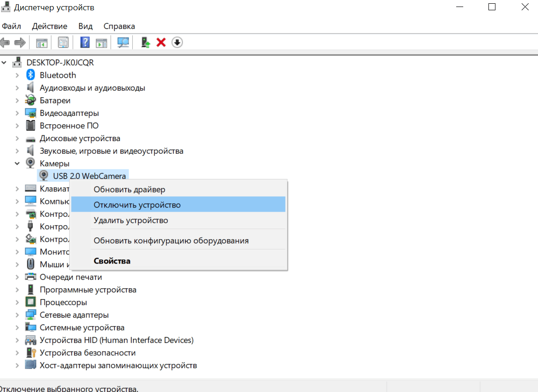Click the USB 2.0 WebCamera device icon
The width and height of the screenshot is (538, 392).
coord(44,176)
